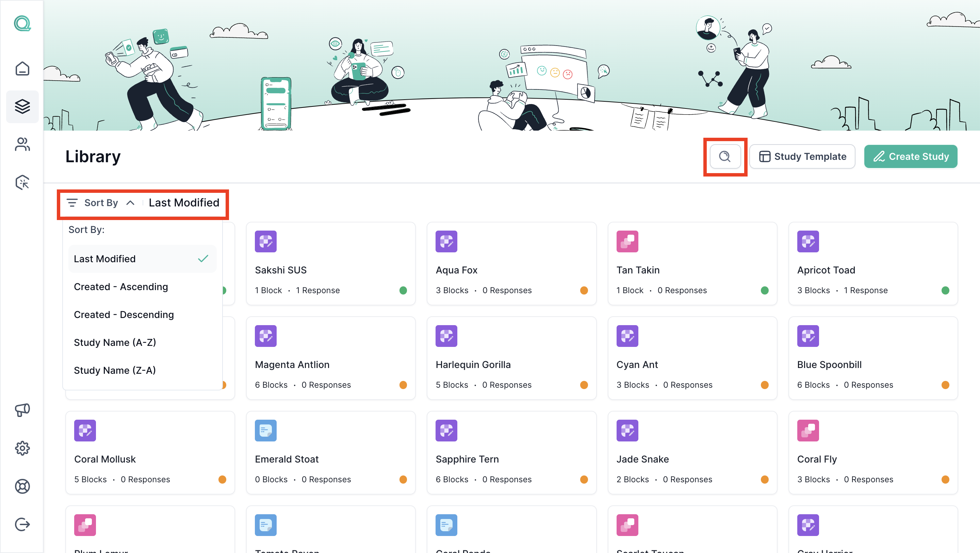Click the search magnifier button

click(725, 156)
